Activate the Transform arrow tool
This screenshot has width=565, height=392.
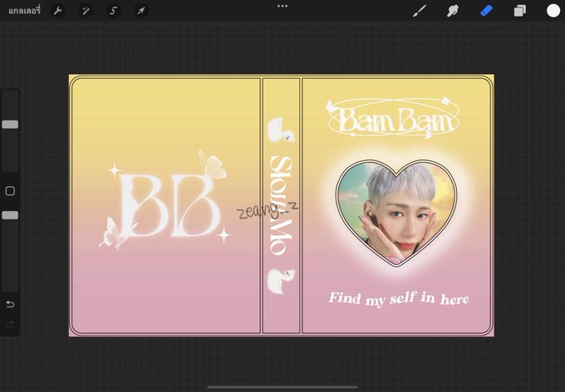(141, 11)
